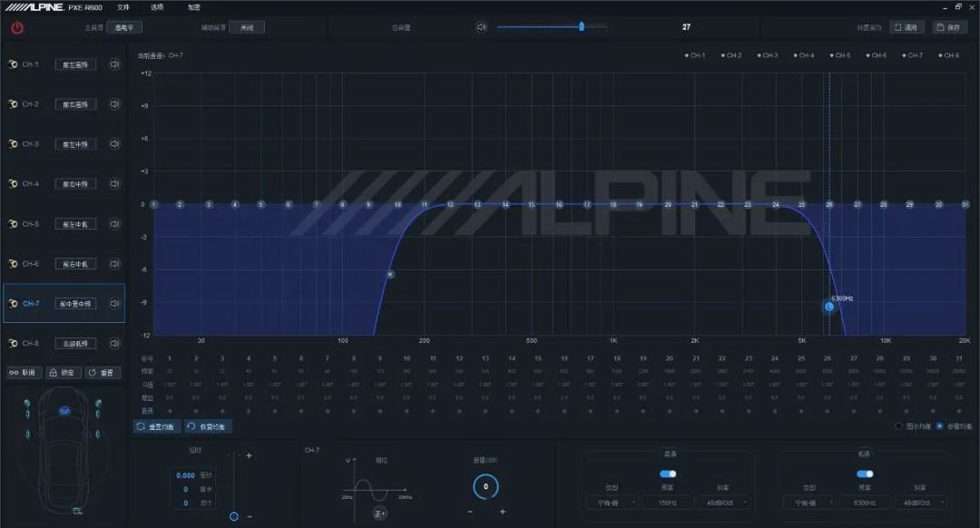Viewport: 980px width, 528px height.
Task: Click the master volume slider handle
Action: click(x=582, y=26)
